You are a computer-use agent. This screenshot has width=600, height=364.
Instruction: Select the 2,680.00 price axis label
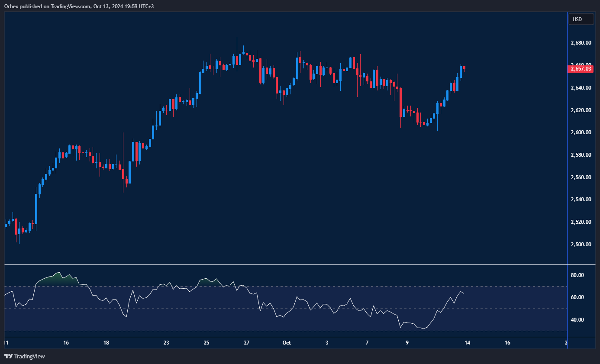point(581,43)
